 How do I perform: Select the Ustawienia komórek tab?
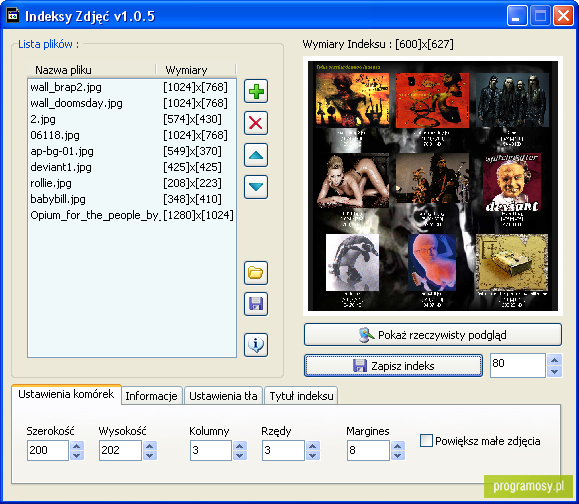tap(66, 394)
